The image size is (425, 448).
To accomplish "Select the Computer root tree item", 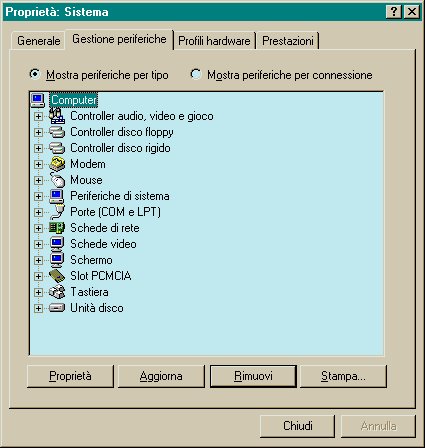I will (74, 100).
